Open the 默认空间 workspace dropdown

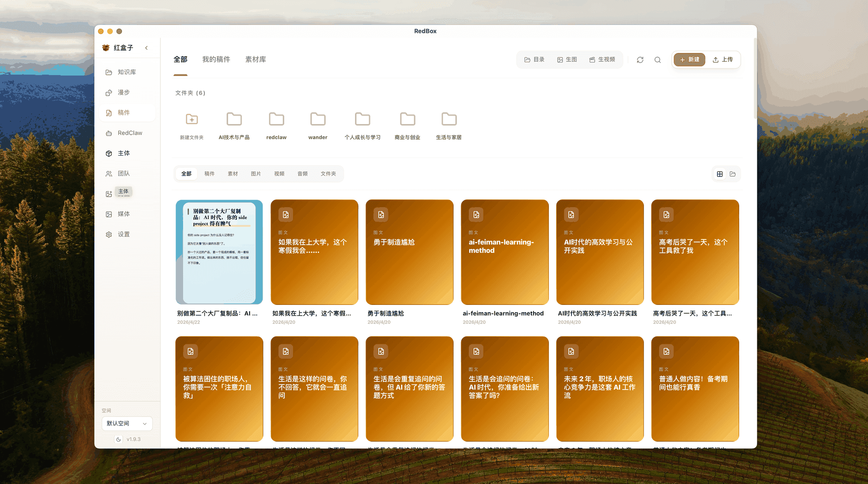[127, 423]
